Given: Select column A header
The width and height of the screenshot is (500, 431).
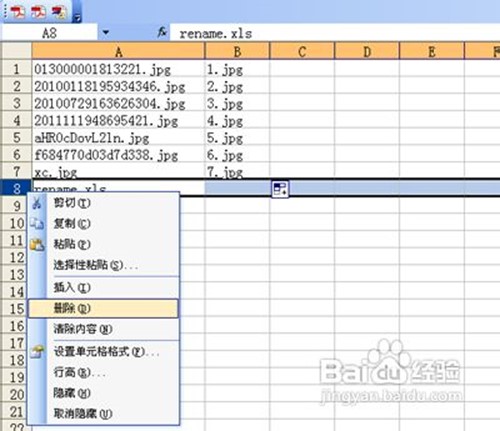Looking at the screenshot, I should (118, 51).
